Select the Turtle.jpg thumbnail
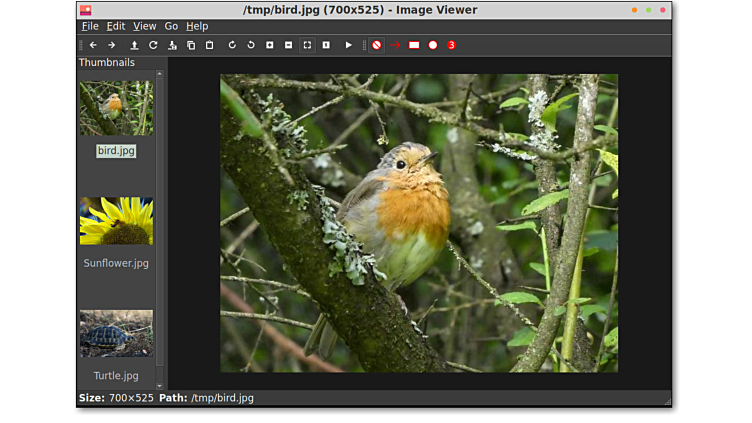Image resolution: width=752 pixels, height=423 pixels. click(x=116, y=333)
